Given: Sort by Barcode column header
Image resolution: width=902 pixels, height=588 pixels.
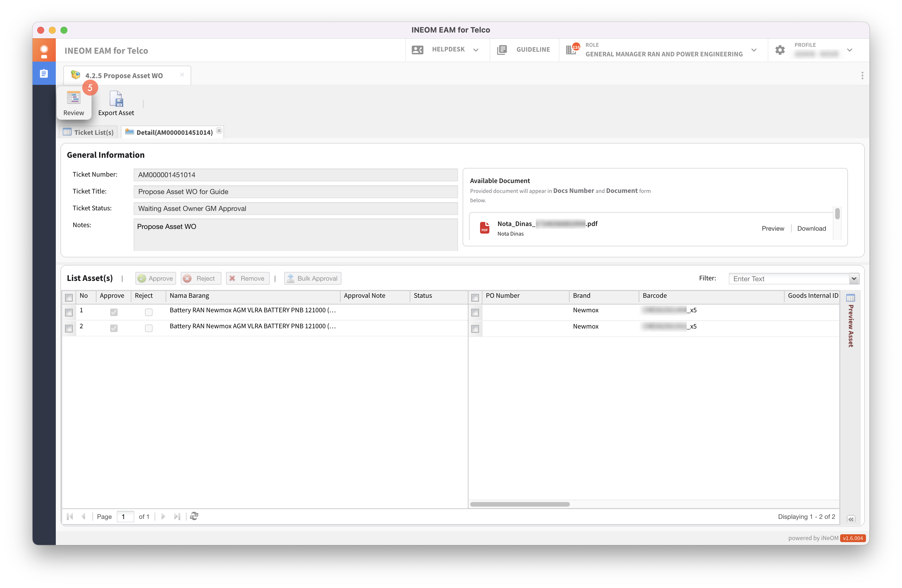Looking at the screenshot, I should (x=711, y=296).
